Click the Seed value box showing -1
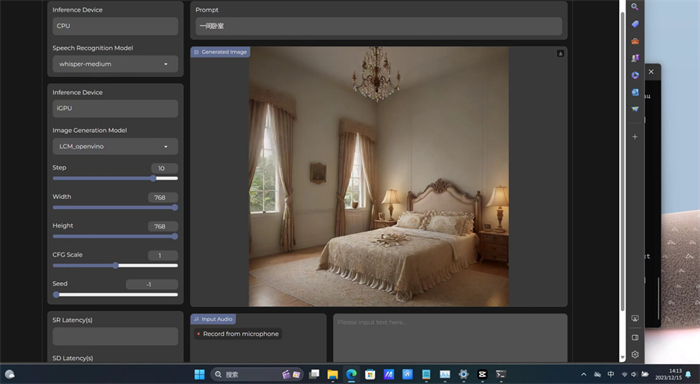This screenshot has height=384, width=700. 152,284
